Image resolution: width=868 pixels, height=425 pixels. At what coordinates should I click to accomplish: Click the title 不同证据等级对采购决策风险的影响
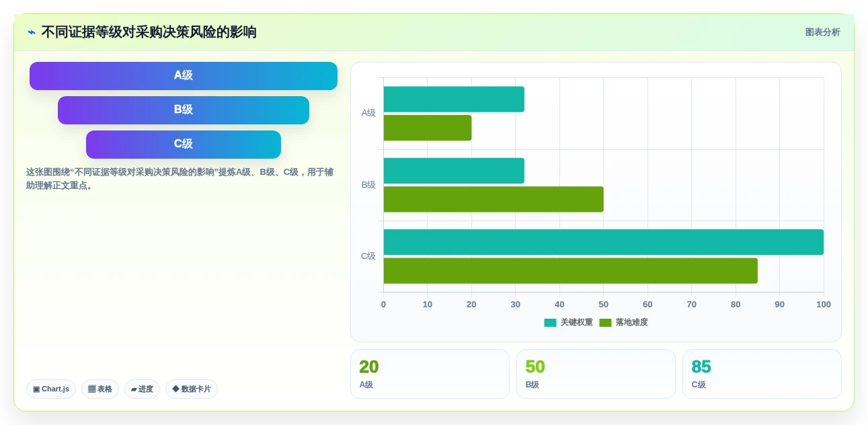[149, 32]
